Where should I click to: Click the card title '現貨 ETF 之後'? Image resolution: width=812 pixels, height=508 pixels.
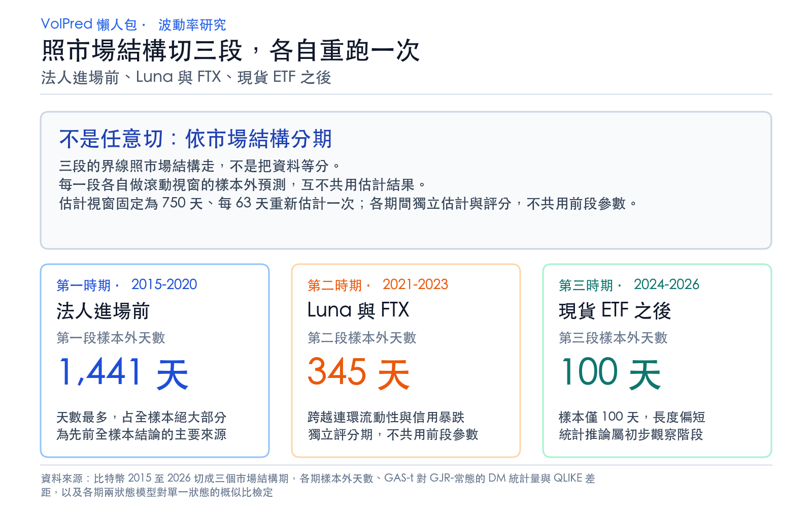(615, 311)
